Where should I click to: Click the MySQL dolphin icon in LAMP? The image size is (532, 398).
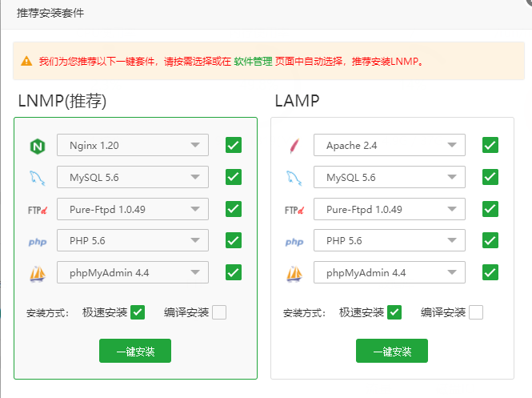[x=294, y=178]
